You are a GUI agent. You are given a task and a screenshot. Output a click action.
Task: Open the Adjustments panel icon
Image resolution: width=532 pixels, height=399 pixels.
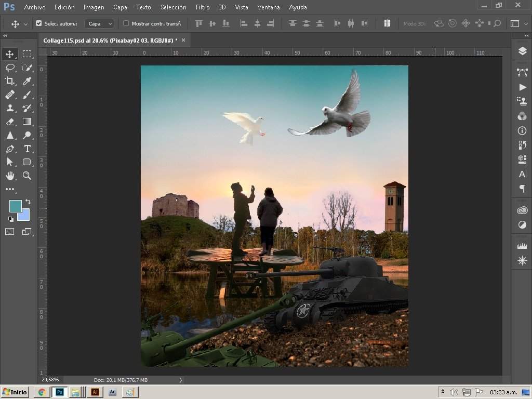(522, 224)
